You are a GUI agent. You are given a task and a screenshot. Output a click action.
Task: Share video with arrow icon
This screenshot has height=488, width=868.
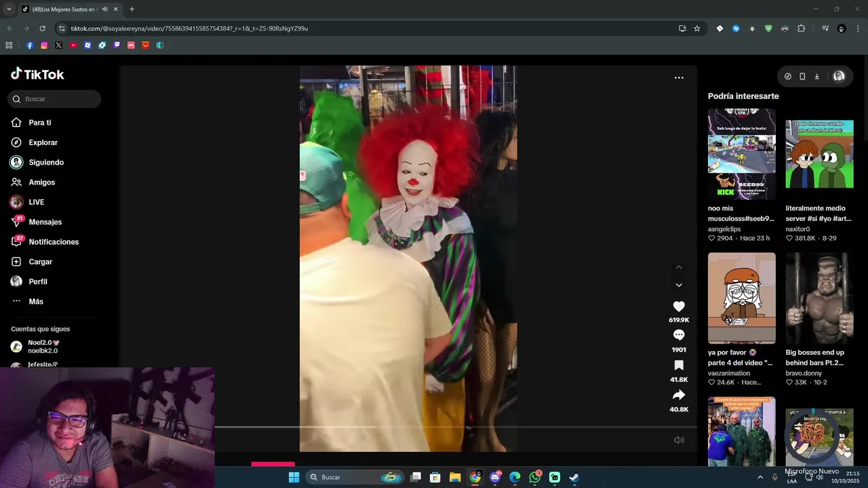679,395
